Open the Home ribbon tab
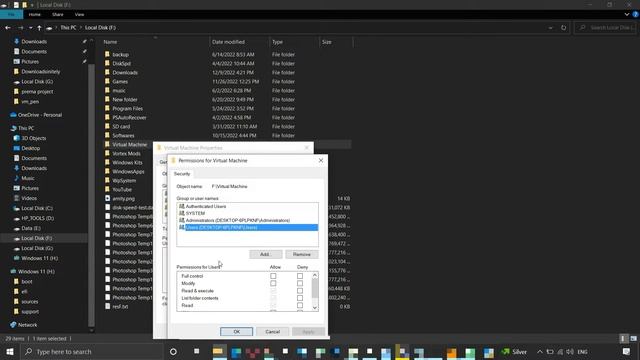Viewport: 640px width, 360px height. coord(35,14)
